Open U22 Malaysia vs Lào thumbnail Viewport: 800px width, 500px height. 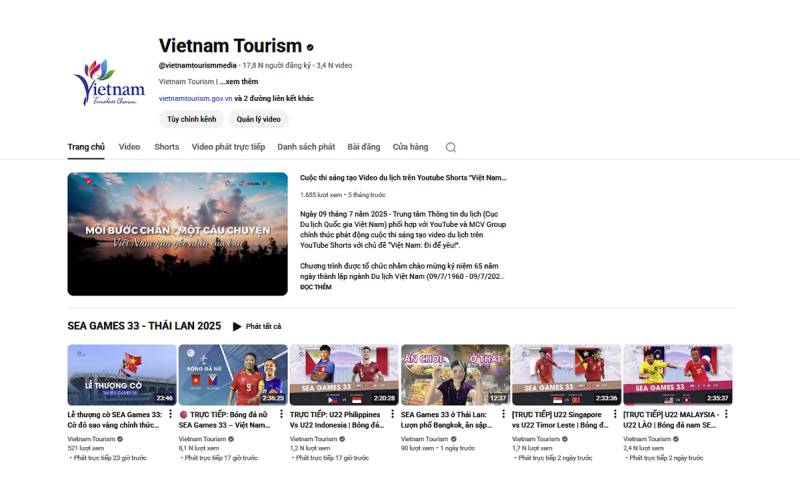point(678,375)
